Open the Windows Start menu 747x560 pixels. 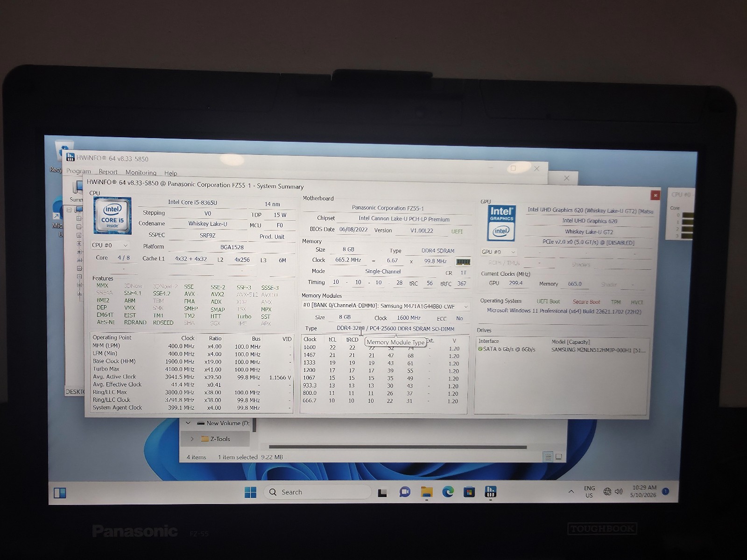(250, 492)
